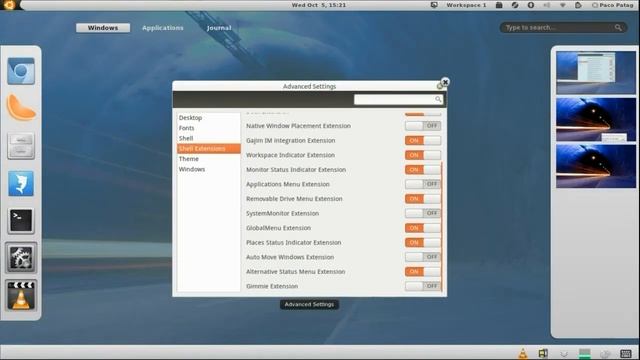
Task: Open the Workspace 1 indicator menu
Action: (x=466, y=5)
